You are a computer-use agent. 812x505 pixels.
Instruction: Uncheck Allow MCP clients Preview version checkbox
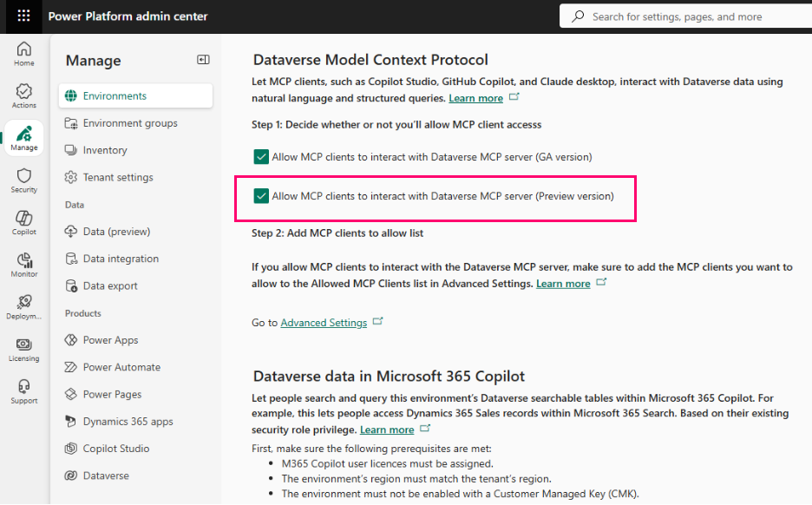261,196
